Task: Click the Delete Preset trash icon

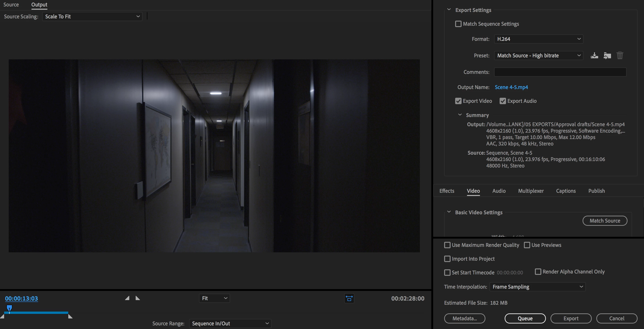Action: [620, 56]
